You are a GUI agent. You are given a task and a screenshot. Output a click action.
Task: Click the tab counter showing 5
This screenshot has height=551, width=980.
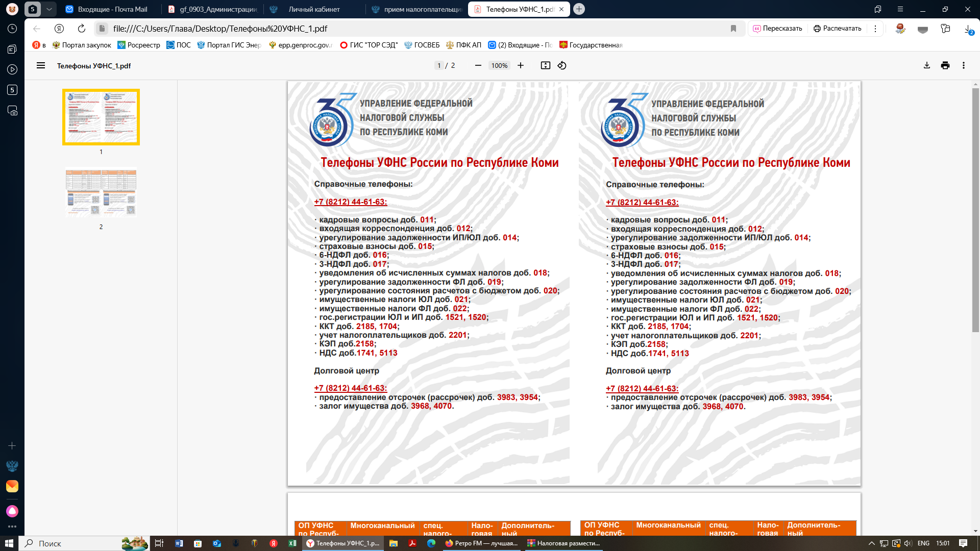(33, 9)
